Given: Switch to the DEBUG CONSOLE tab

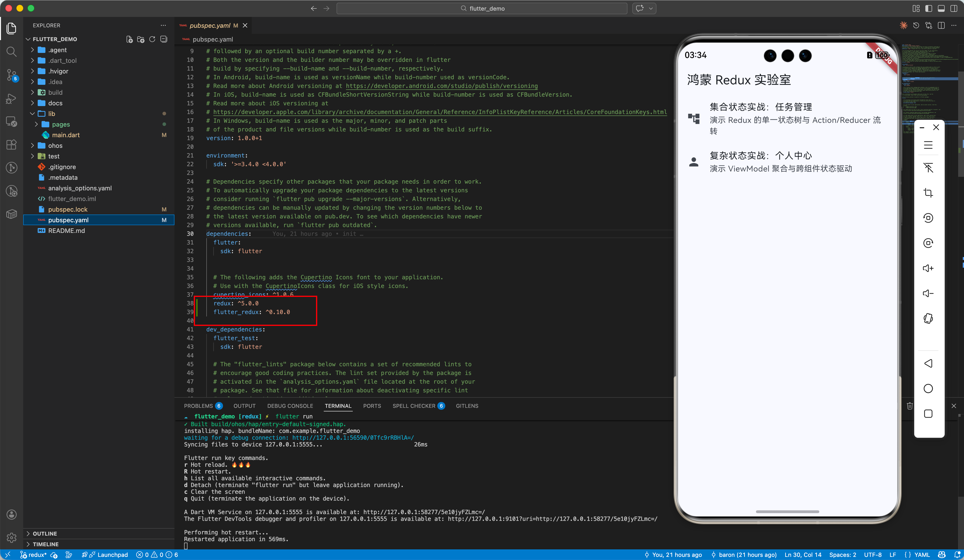Looking at the screenshot, I should pos(290,406).
